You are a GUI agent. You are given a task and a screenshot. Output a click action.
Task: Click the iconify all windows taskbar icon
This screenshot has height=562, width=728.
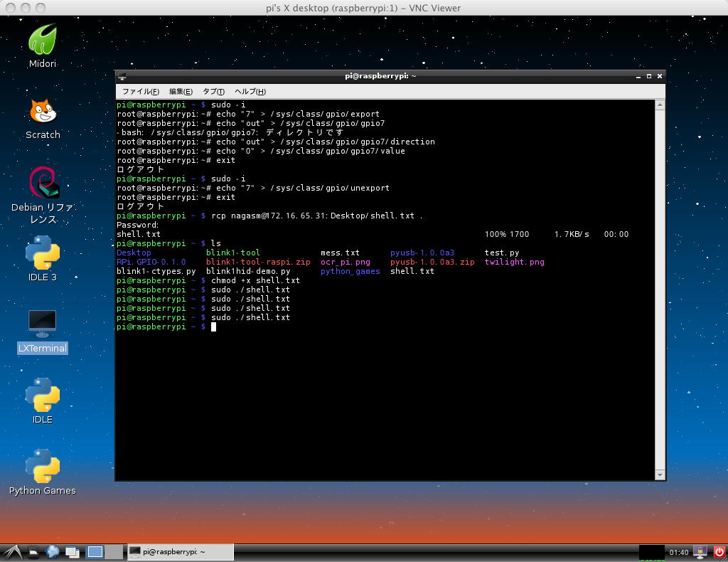click(73, 552)
